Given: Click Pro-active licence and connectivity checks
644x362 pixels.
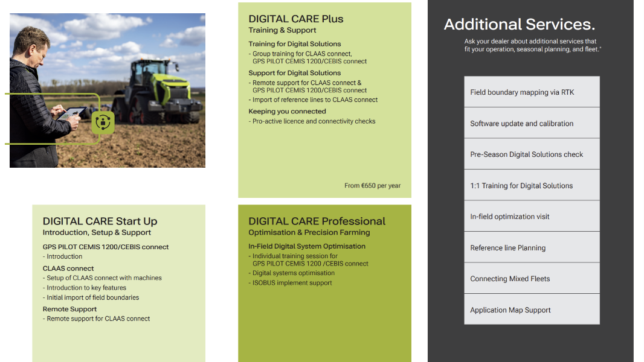Looking at the screenshot, I should coord(312,121).
